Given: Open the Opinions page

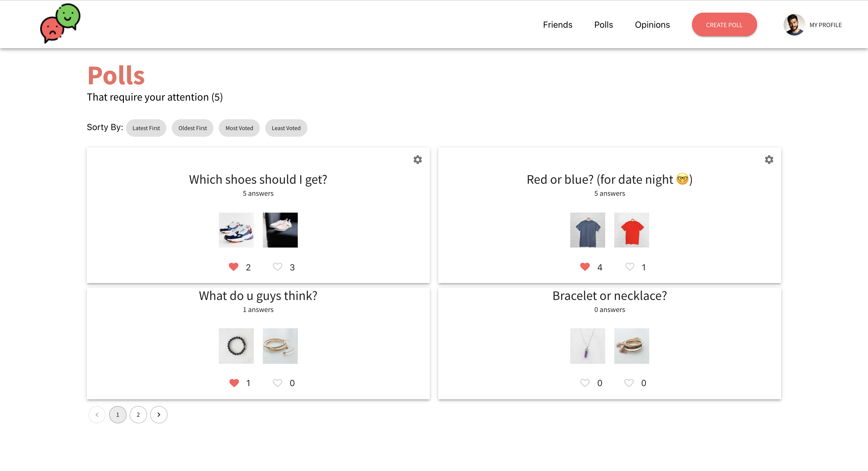Looking at the screenshot, I should point(652,25).
